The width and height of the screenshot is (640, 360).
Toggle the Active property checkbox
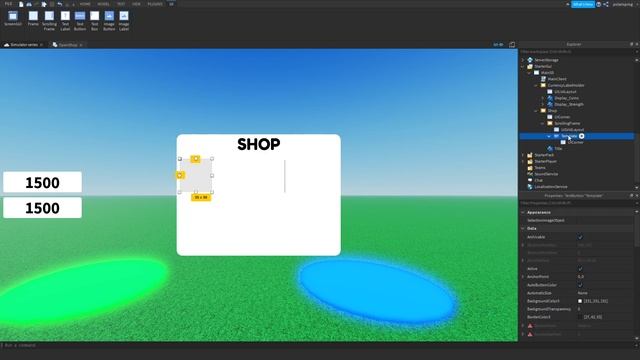tap(580, 269)
